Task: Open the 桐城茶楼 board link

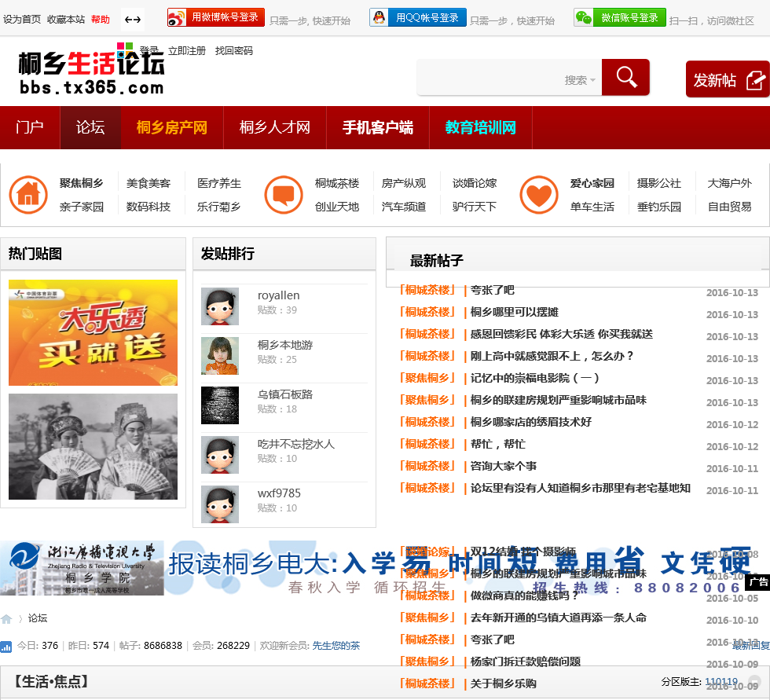Action: click(x=337, y=183)
